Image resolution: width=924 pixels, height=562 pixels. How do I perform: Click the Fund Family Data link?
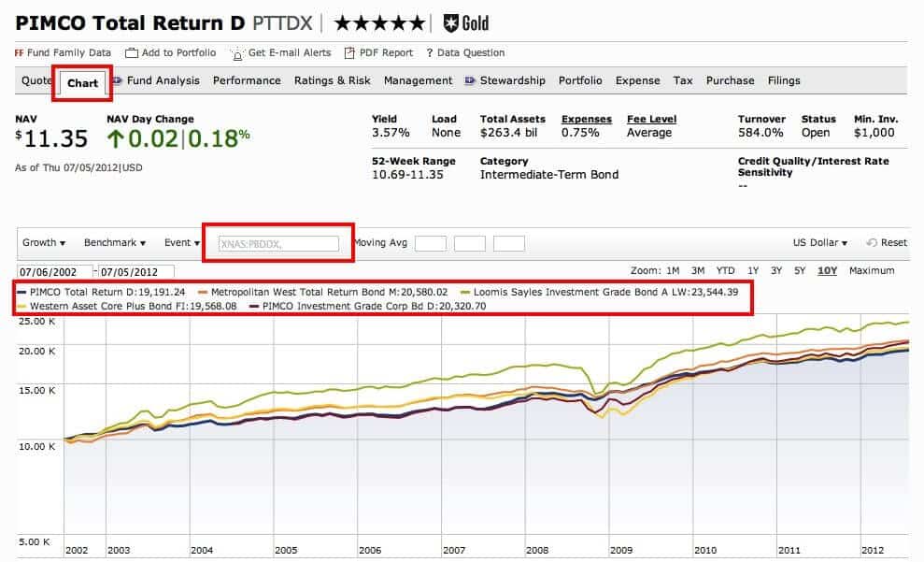(69, 53)
